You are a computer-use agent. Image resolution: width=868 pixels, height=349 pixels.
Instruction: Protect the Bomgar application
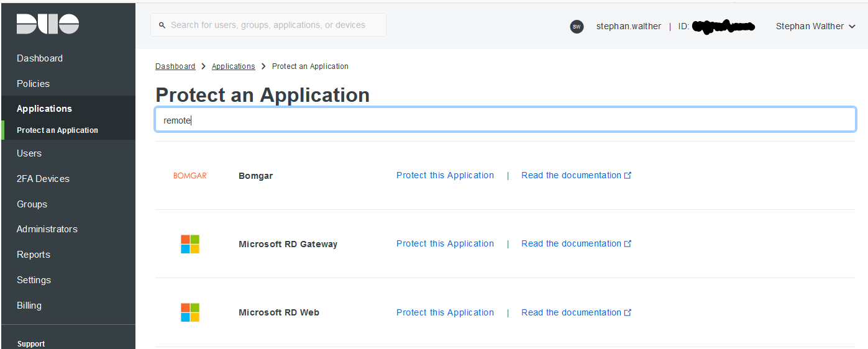click(445, 175)
